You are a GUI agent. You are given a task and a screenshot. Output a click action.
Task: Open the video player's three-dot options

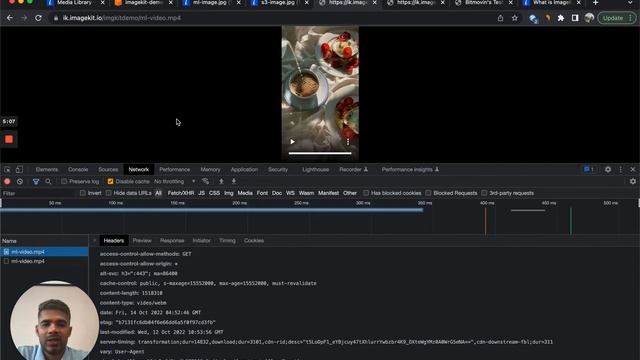tap(348, 142)
